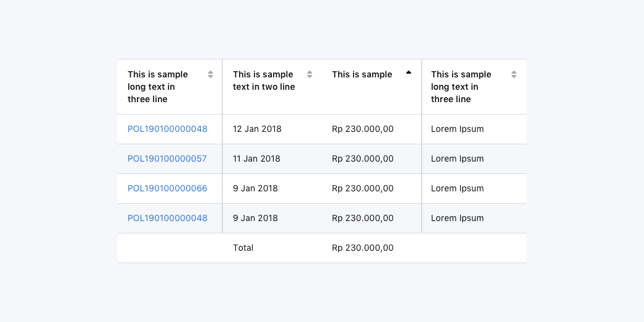Click last column header text 'long text in three line'
The width and height of the screenshot is (644, 322).
click(x=461, y=87)
